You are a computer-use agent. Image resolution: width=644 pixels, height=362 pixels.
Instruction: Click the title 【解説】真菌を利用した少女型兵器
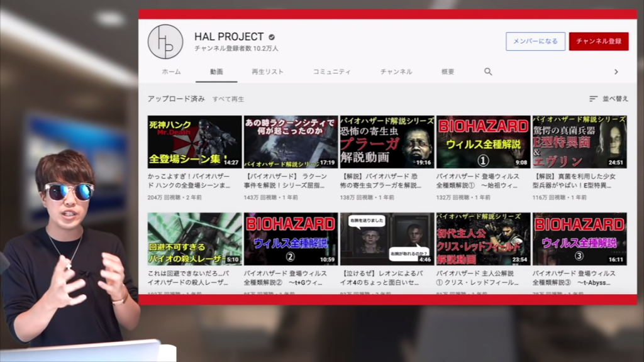(574, 180)
